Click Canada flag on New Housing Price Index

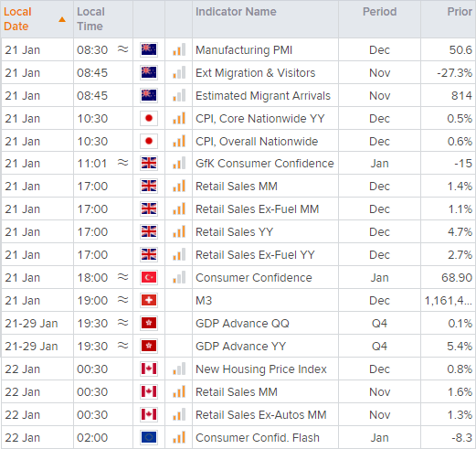click(x=149, y=369)
